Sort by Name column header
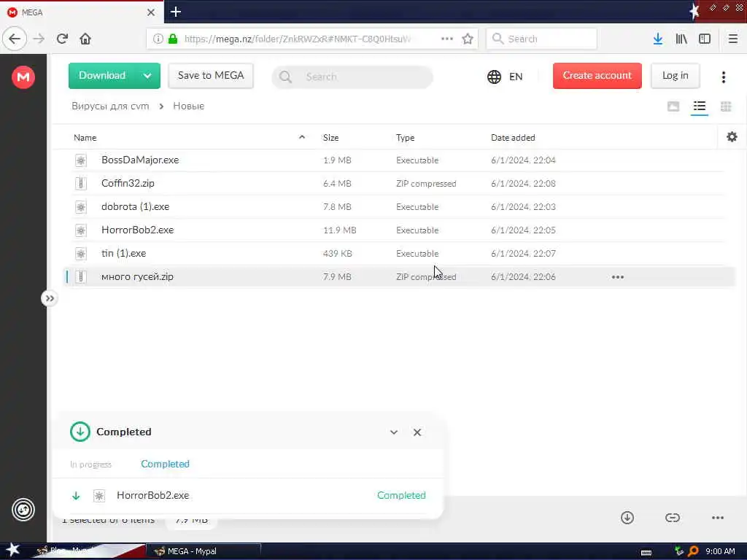The width and height of the screenshot is (747, 560). pyautogui.click(x=85, y=138)
